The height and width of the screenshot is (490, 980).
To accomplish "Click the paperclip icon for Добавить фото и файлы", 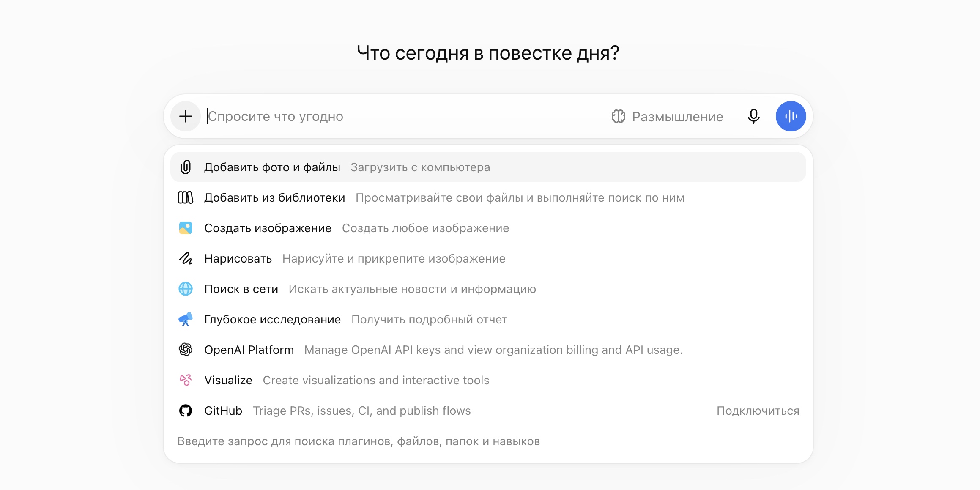I will (186, 167).
